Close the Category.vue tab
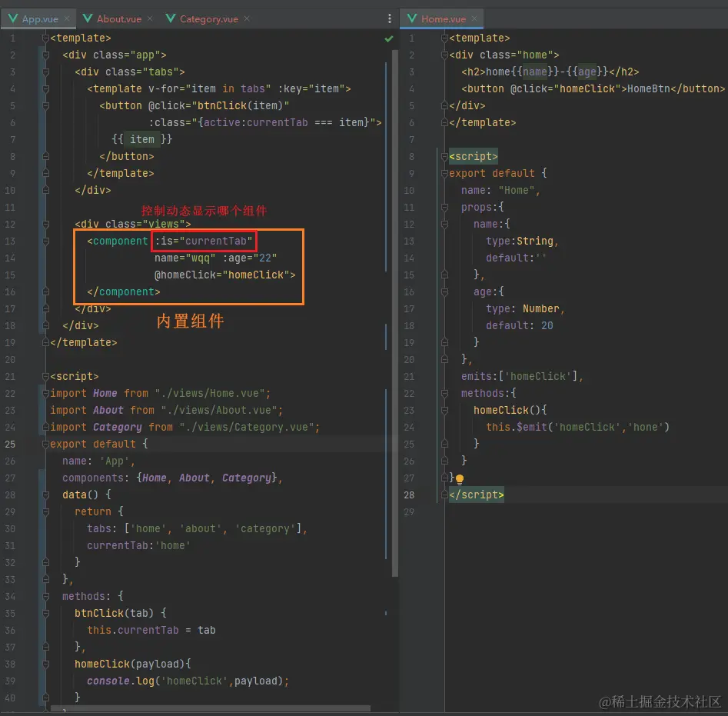Image resolution: width=728 pixels, height=716 pixels. point(247,18)
